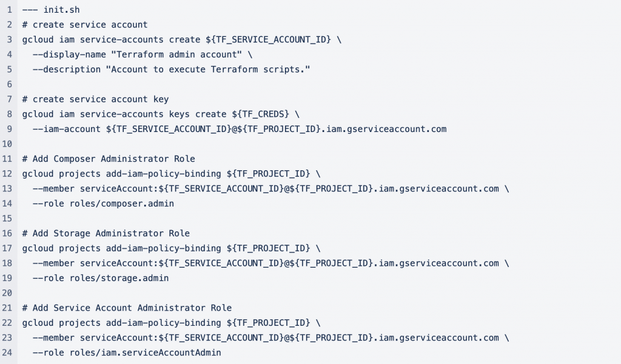This screenshot has width=621, height=364.
Task: Click 'serviceAccount:' on line 13
Action: coord(119,189)
